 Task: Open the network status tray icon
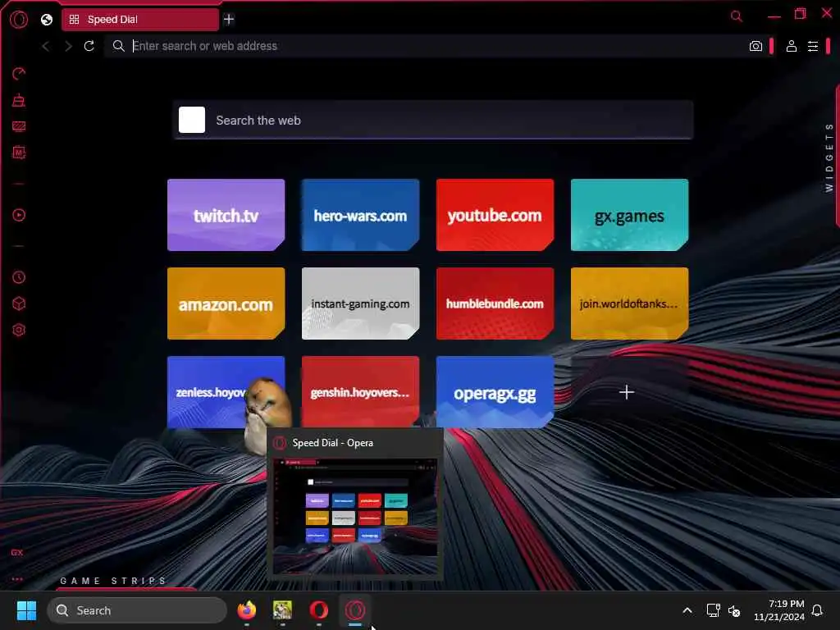pyautogui.click(x=713, y=610)
